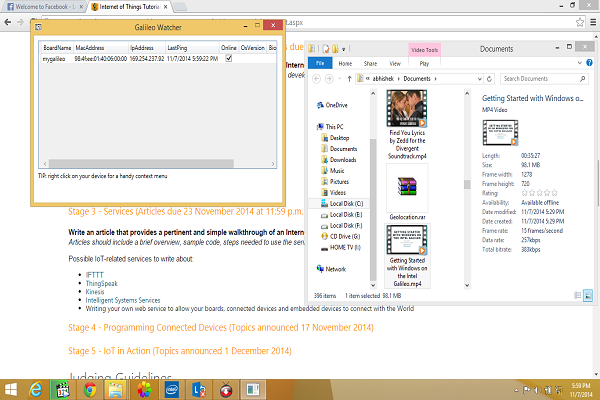Click Galileo Watcher horizontal scrollbar thumb

pyautogui.click(x=141, y=164)
